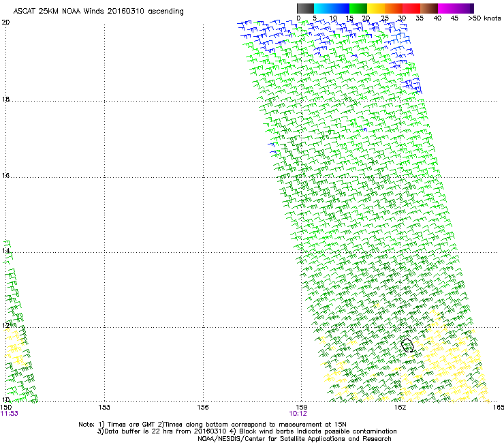504x443 pixels.
Task: Click the longitude label '156'
Action: pos(203,408)
